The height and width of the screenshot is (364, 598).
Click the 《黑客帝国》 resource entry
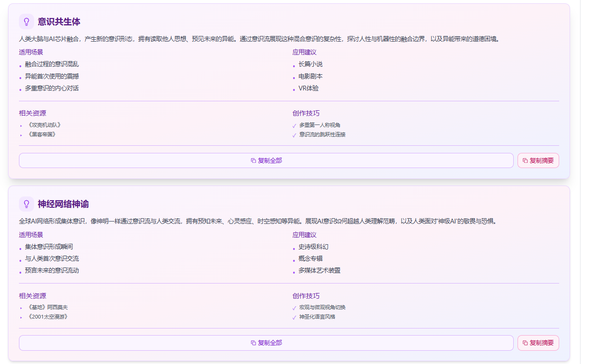tap(41, 134)
